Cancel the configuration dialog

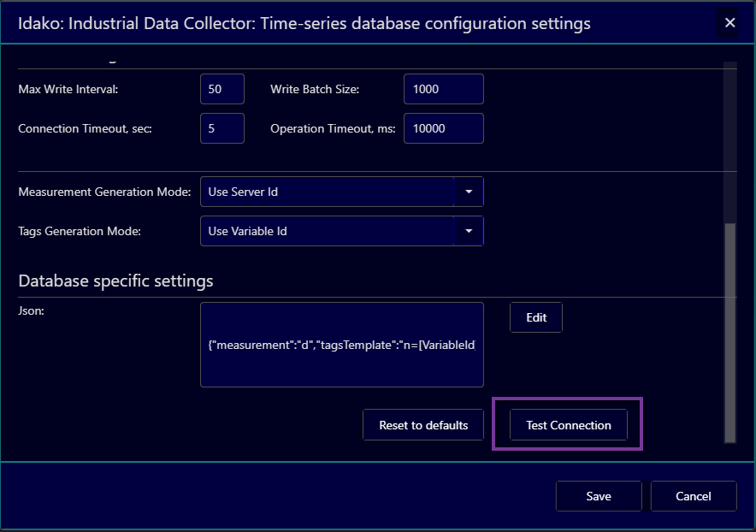[x=694, y=496]
